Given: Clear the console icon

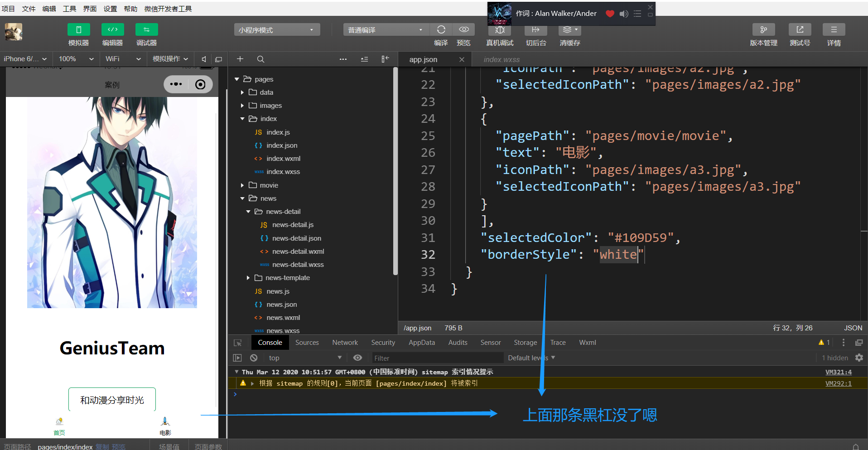Looking at the screenshot, I should pos(254,358).
